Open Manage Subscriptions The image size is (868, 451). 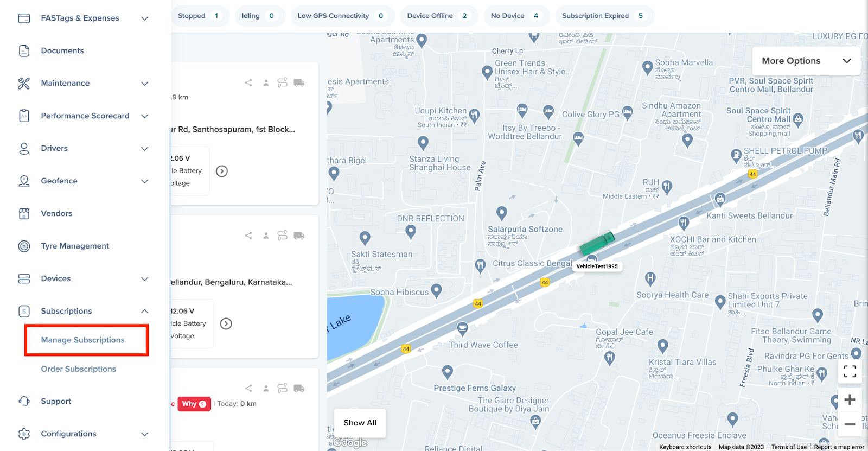[x=83, y=340]
